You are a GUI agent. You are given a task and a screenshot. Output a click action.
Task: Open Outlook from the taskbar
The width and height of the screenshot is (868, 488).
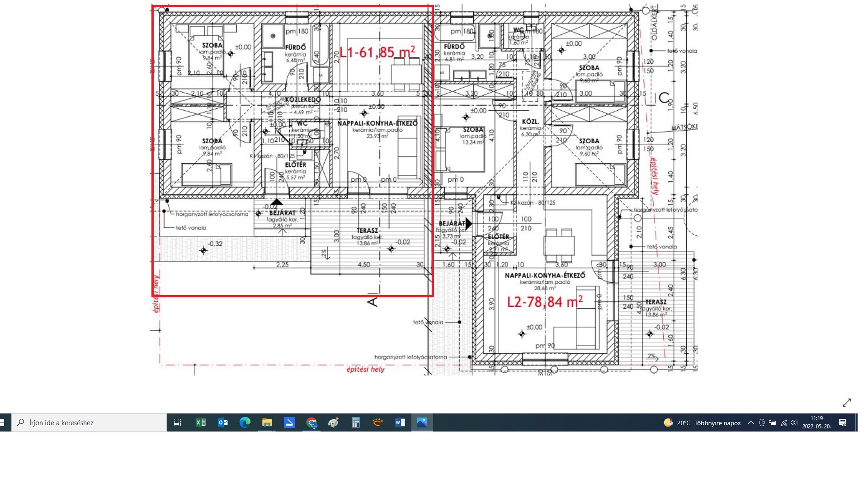click(223, 422)
